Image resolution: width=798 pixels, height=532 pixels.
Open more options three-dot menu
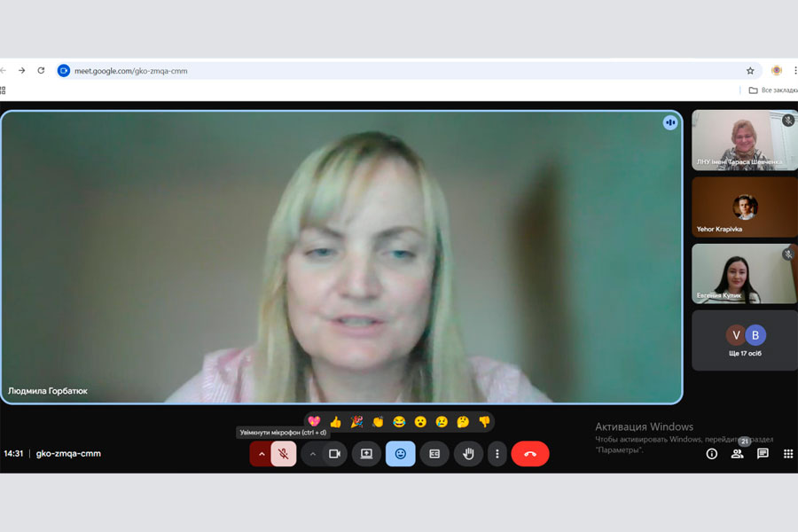(x=497, y=454)
